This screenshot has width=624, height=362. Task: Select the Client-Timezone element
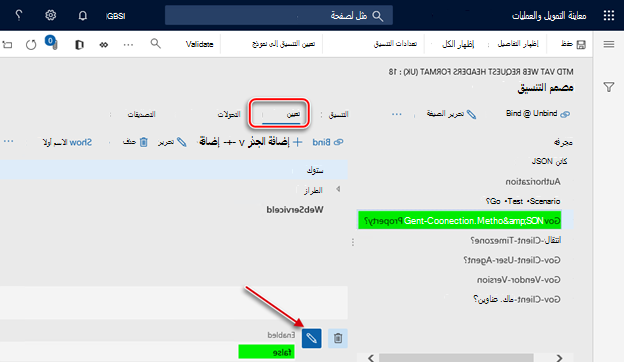[516, 240]
